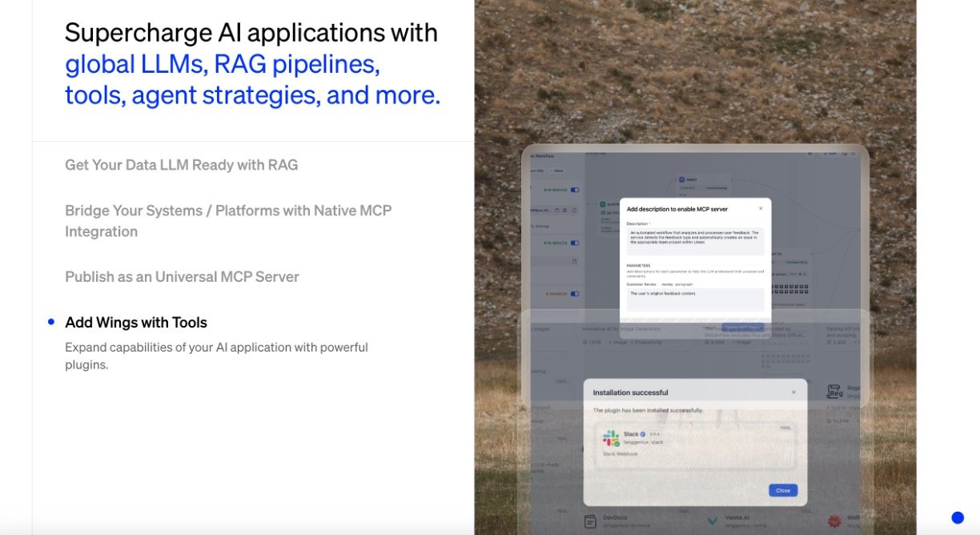Click the blue chat bubble in corner
The height and width of the screenshot is (535, 980).
957,517
